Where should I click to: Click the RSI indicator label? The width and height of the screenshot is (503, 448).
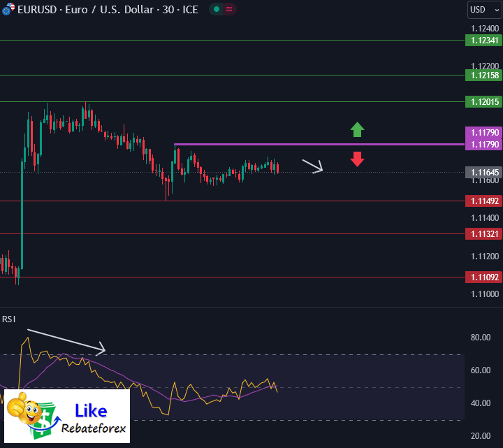[9, 319]
